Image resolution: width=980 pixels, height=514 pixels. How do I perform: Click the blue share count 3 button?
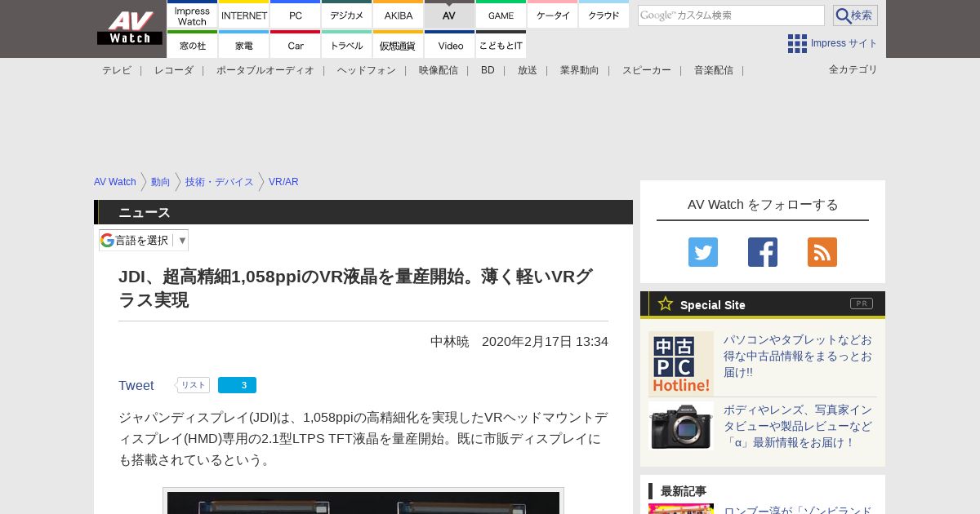pyautogui.click(x=237, y=385)
